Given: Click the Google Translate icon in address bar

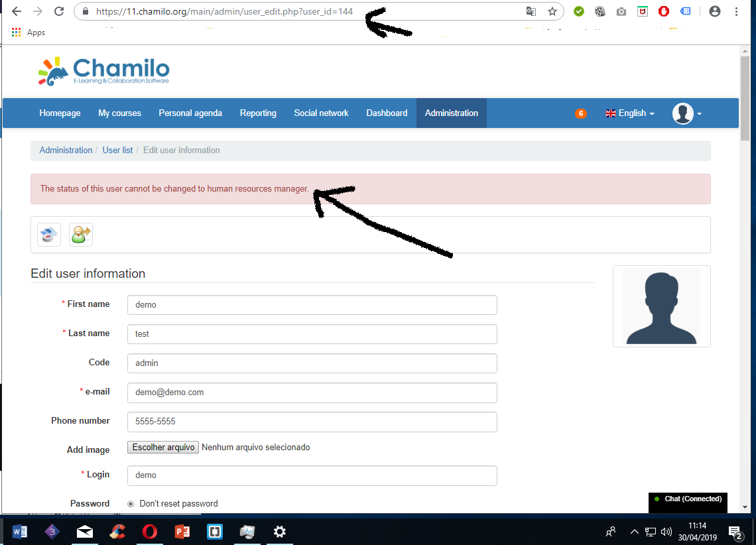Looking at the screenshot, I should pos(533,11).
